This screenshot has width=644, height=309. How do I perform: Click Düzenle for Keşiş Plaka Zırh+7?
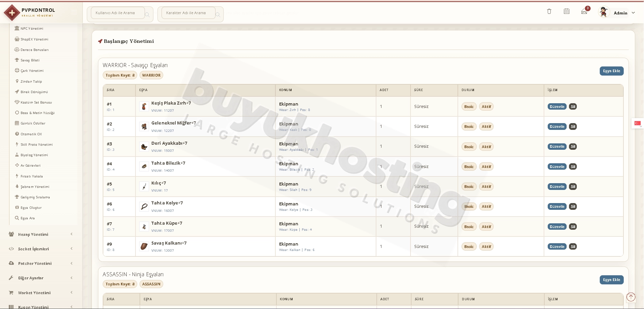pos(557,107)
